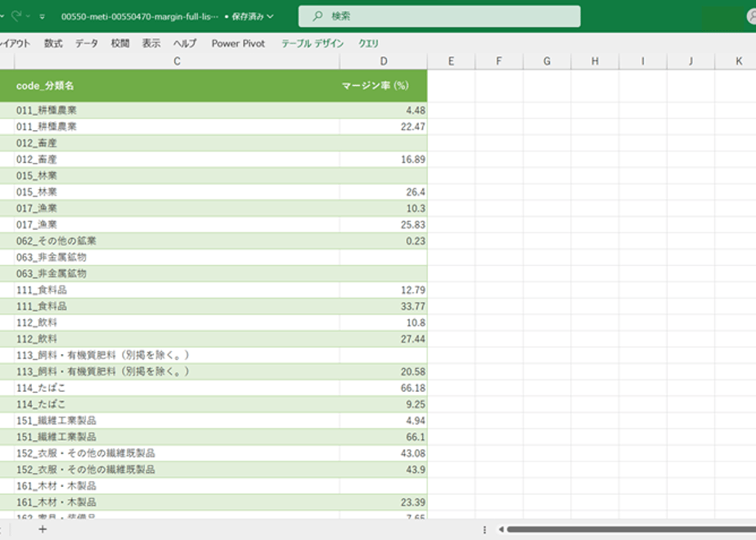Select the cell with value 10.3
756x540 pixels.
383,209
